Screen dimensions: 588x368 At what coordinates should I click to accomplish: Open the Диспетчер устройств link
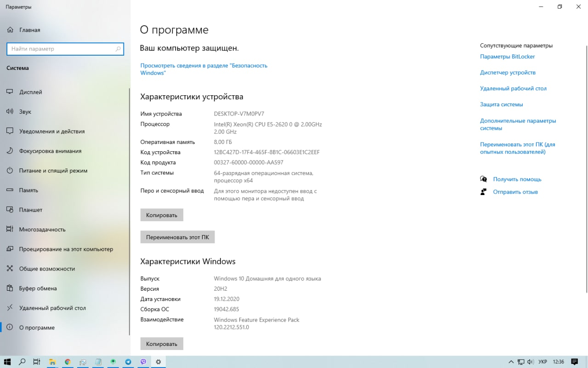coord(508,73)
